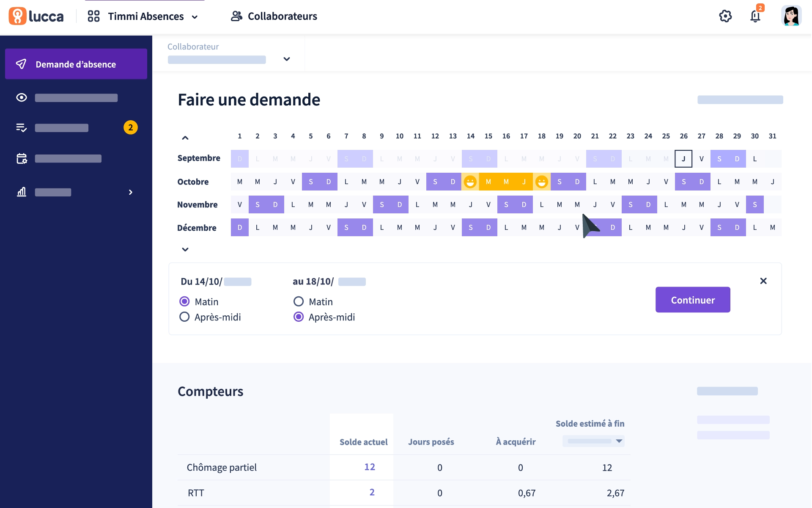This screenshot has height=508, width=812.
Task: Select Après-midi for the start date
Action: pos(184,317)
